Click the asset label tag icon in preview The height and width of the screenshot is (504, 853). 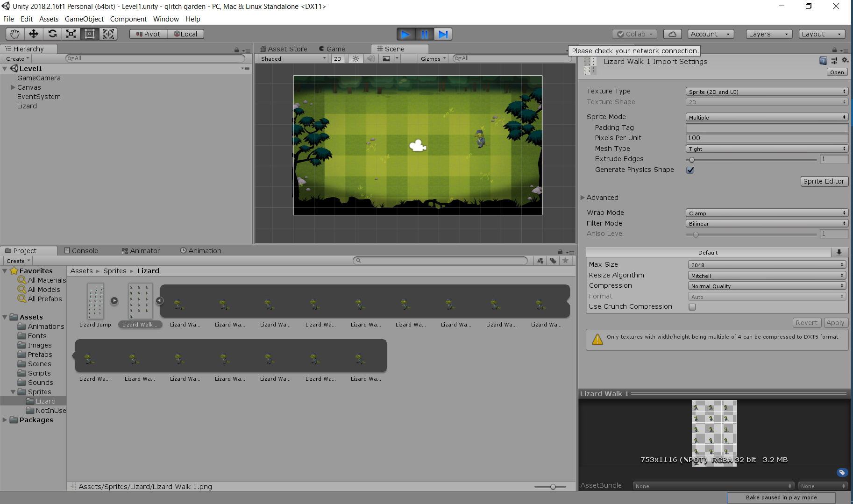842,473
